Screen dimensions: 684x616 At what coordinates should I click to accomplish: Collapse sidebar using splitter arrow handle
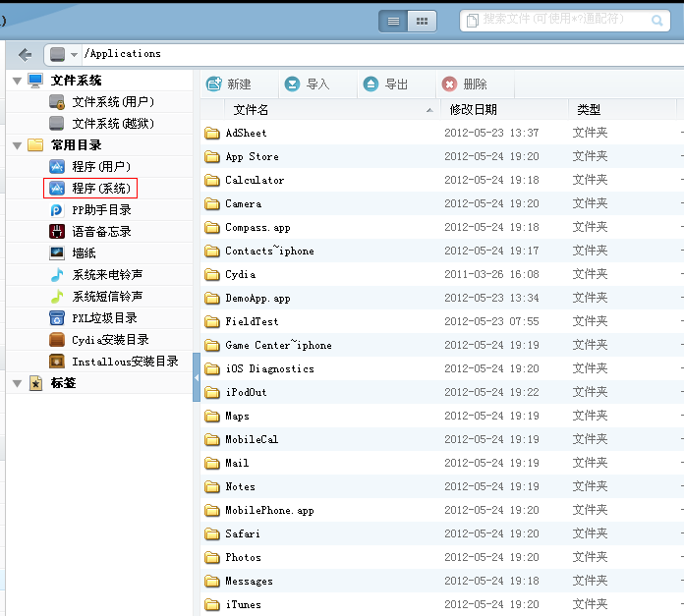pos(197,377)
